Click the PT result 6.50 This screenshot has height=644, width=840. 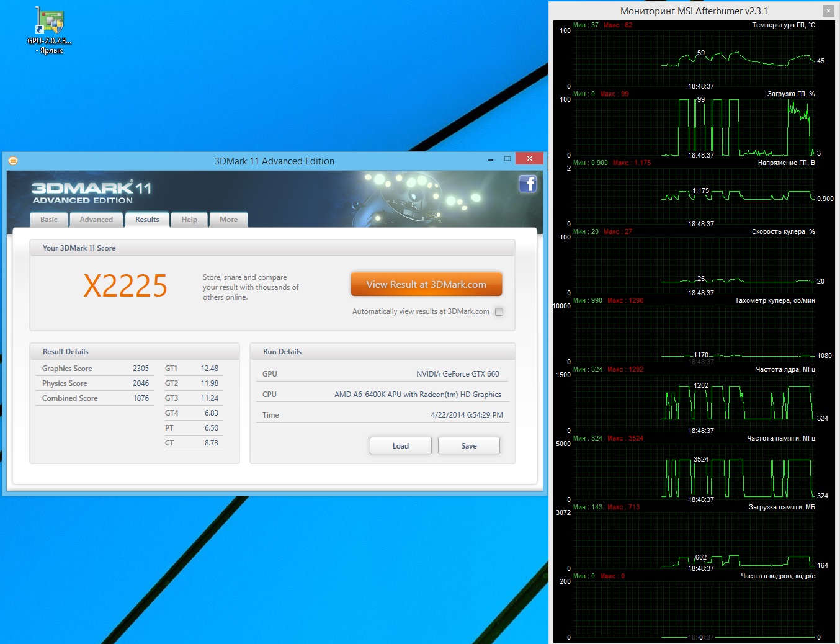pyautogui.click(x=212, y=428)
